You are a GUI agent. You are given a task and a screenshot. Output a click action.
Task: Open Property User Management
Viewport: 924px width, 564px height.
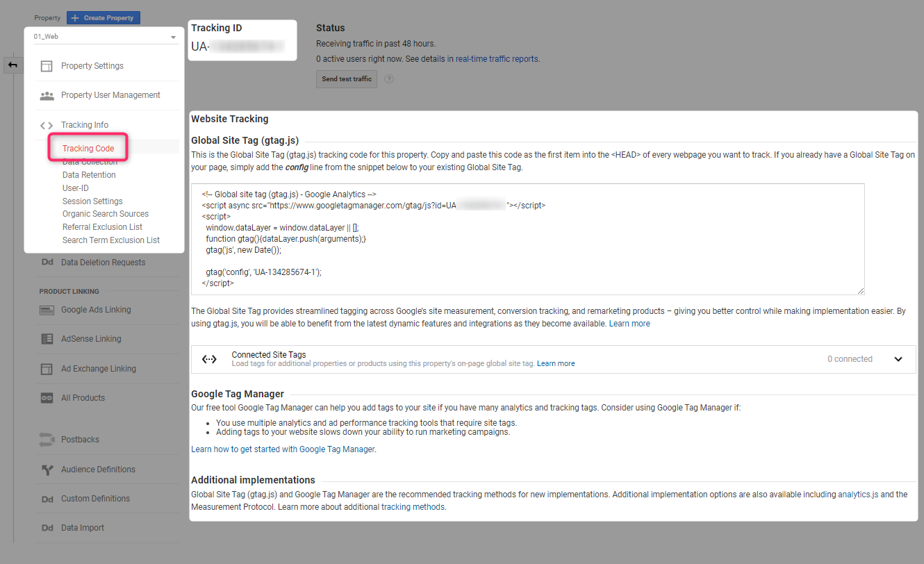[x=110, y=95]
